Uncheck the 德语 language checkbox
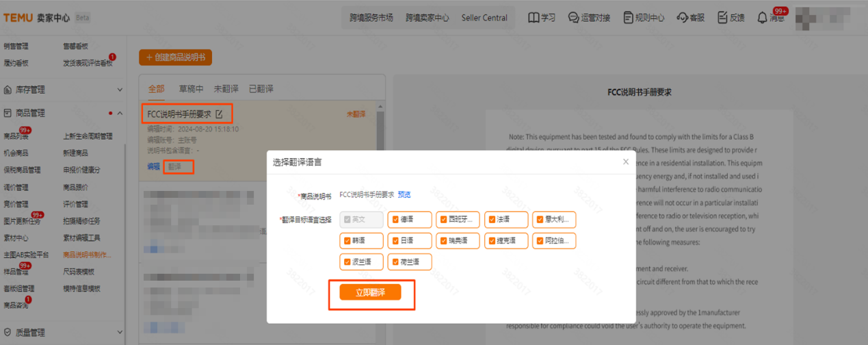 tap(395, 220)
